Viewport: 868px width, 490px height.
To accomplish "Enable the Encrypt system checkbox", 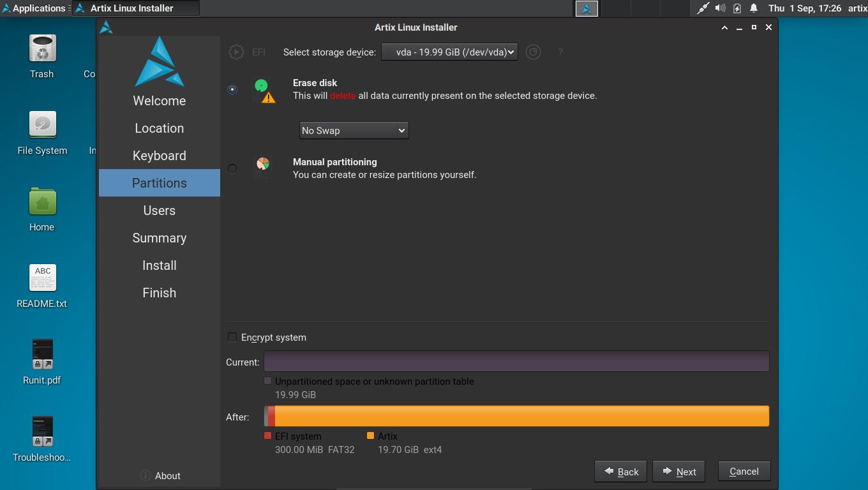I will pos(232,337).
